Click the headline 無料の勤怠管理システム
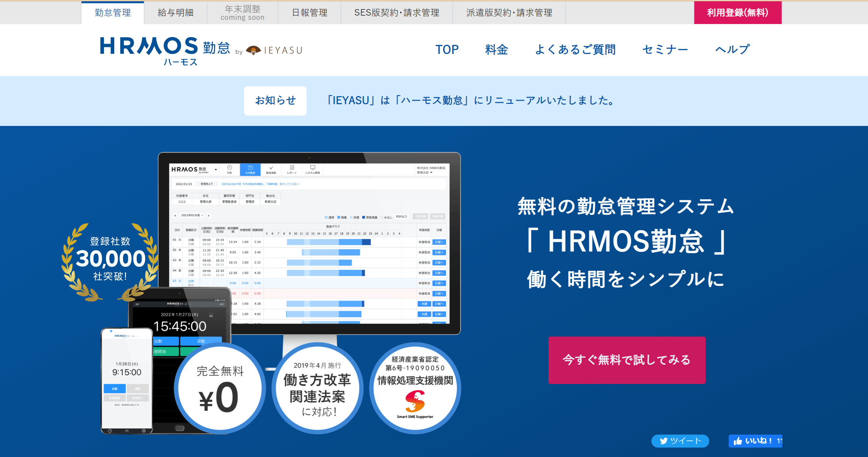 pos(626,206)
